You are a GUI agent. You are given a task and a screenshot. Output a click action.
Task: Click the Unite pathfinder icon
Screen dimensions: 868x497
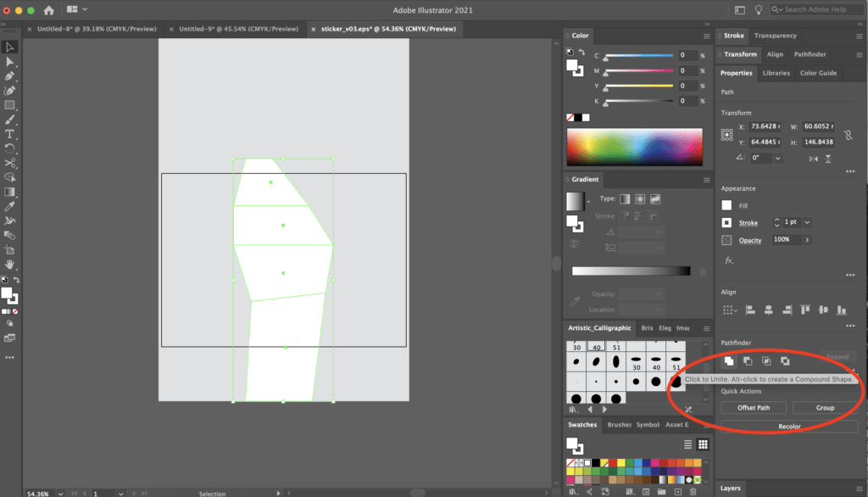729,361
